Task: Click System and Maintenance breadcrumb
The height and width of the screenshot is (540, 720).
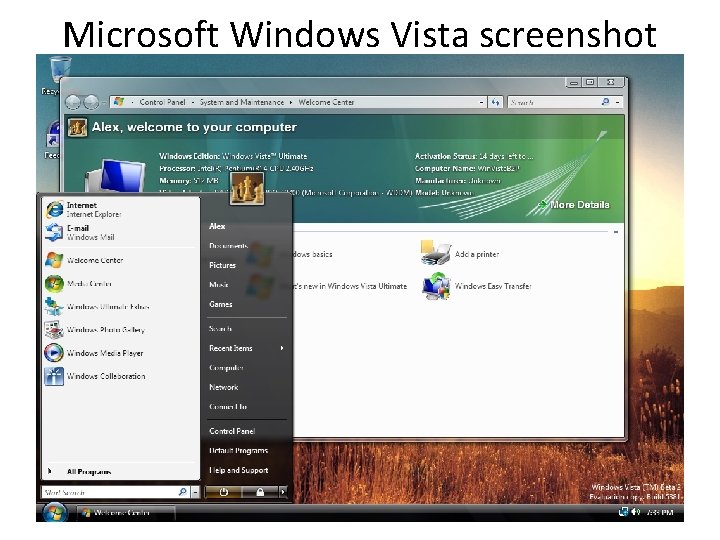Action: (242, 102)
